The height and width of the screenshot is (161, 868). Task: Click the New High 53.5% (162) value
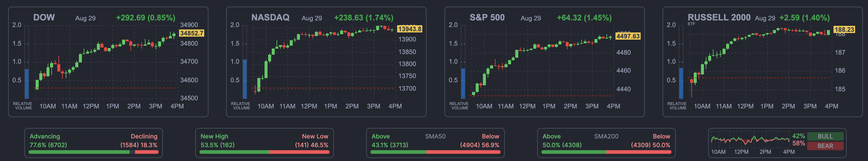pos(217,145)
